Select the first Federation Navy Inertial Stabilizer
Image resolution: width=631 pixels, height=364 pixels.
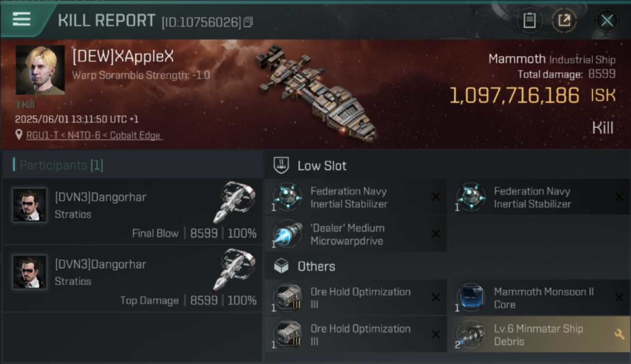click(356, 197)
